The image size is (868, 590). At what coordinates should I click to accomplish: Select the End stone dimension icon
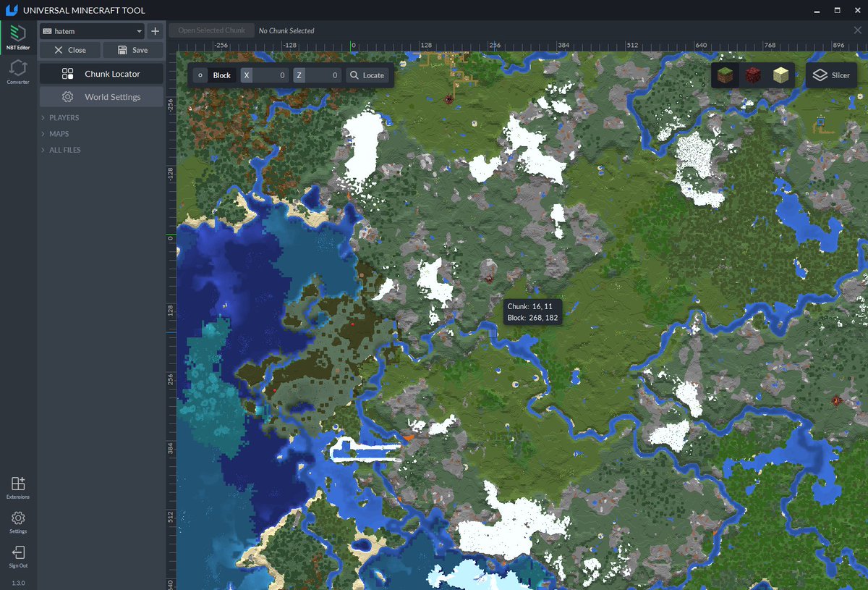780,75
